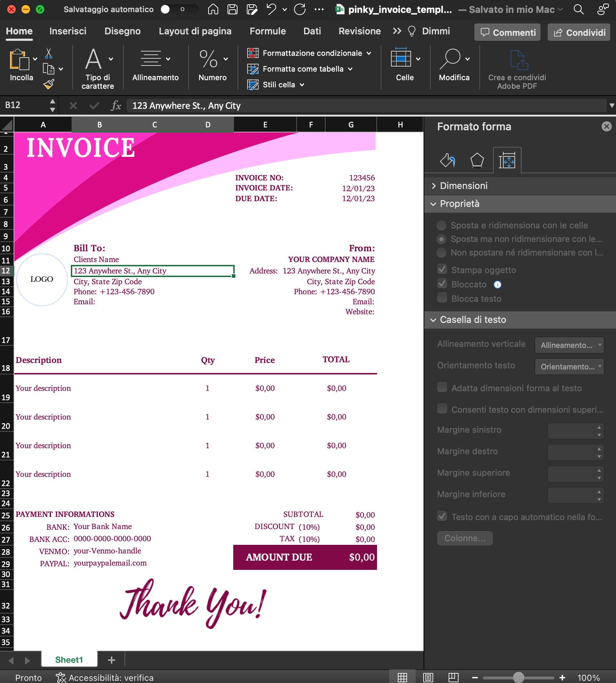Image resolution: width=616 pixels, height=683 pixels.
Task: Click the Undo arrow icon
Action: (272, 9)
